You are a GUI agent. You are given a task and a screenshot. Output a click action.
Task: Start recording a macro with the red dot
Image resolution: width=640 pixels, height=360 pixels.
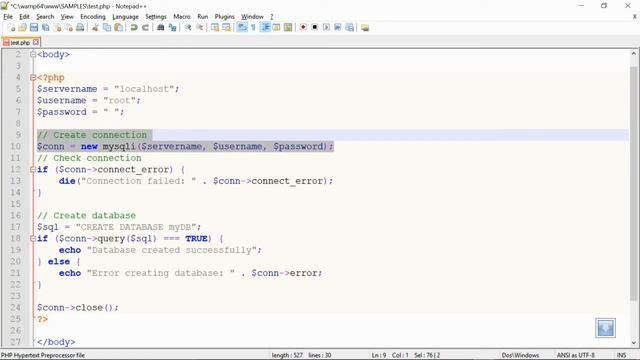click(303, 28)
